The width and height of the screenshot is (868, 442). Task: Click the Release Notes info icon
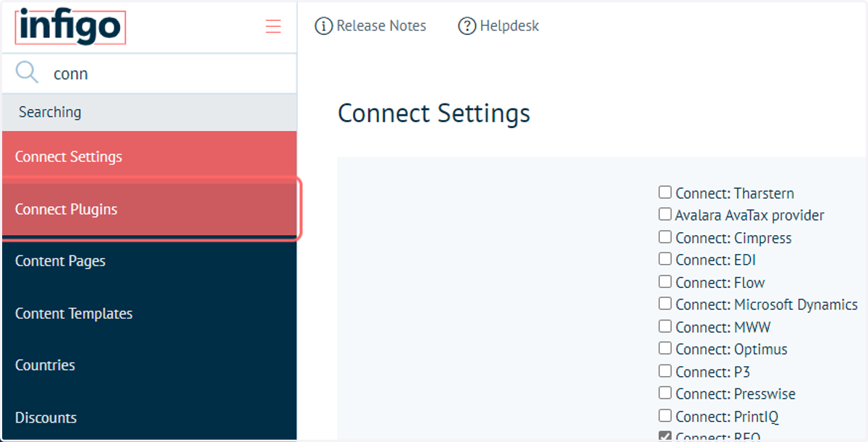point(323,26)
